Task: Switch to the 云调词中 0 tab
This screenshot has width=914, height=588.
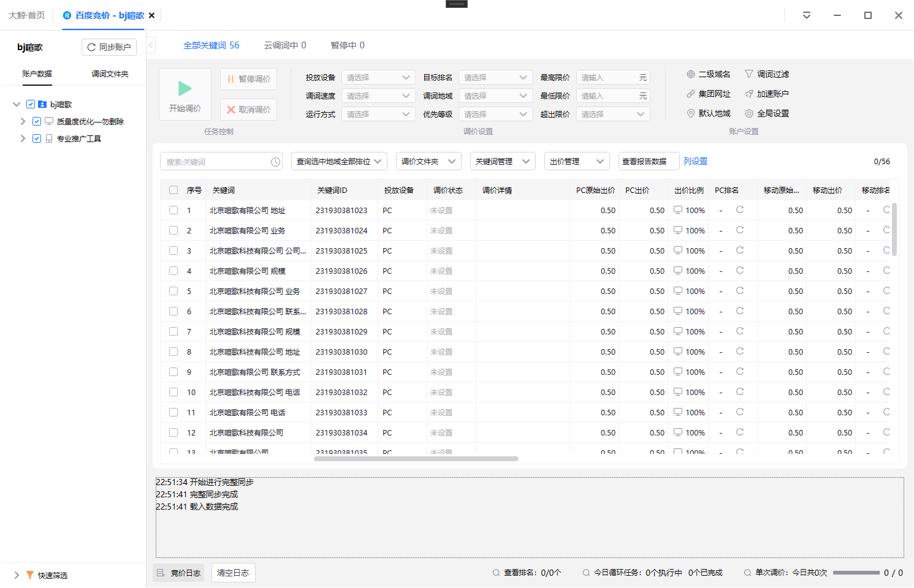Action: tap(285, 45)
